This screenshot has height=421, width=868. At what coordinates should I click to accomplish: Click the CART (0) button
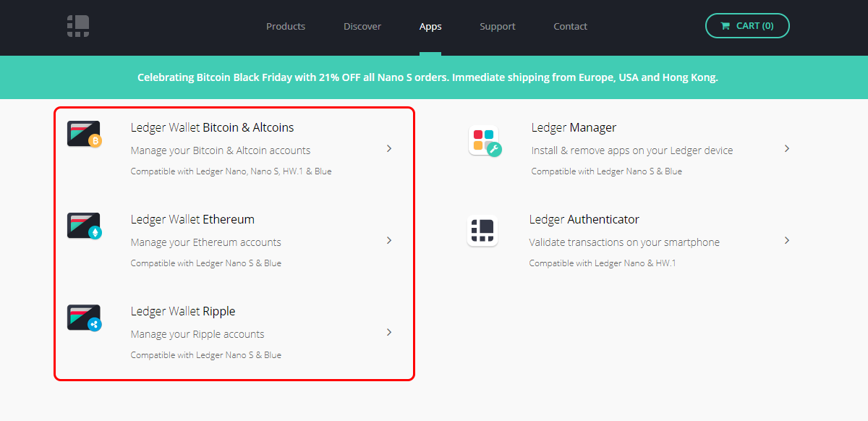[x=747, y=25]
